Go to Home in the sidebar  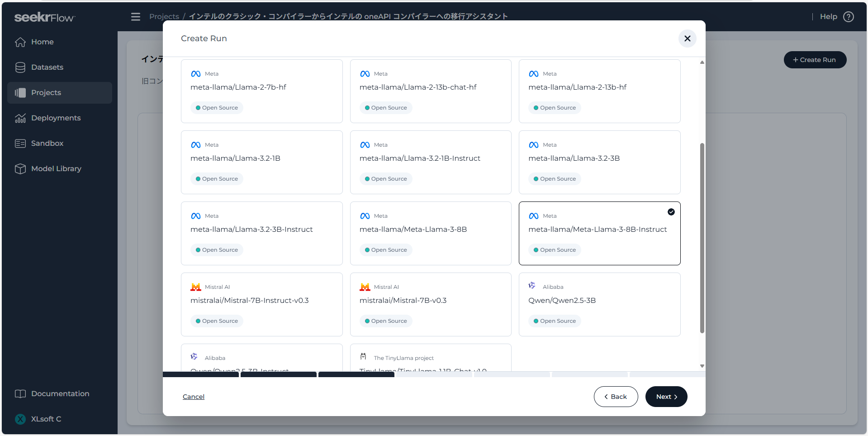[60, 42]
